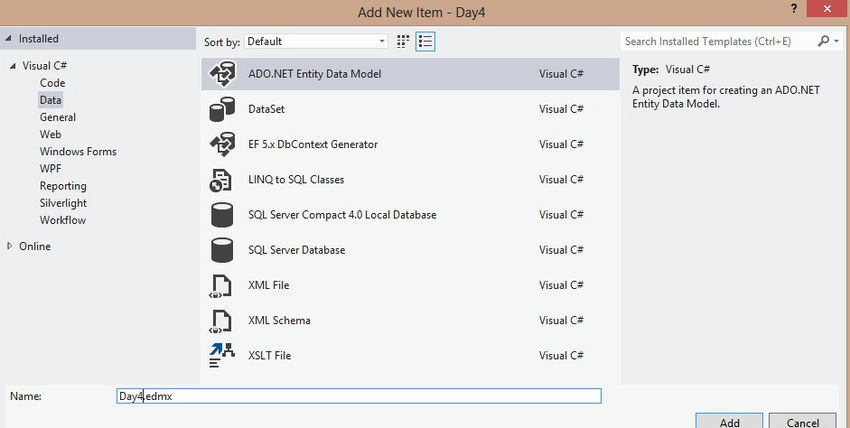Image resolution: width=850 pixels, height=428 pixels.
Task: Click the EF 5.x DbContext Generator icon
Action: (x=222, y=145)
